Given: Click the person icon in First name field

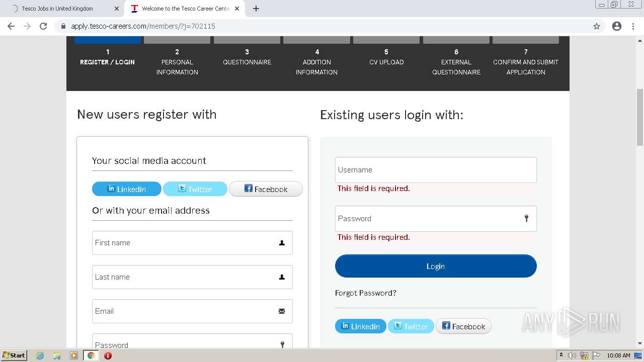Looking at the screenshot, I should [282, 243].
